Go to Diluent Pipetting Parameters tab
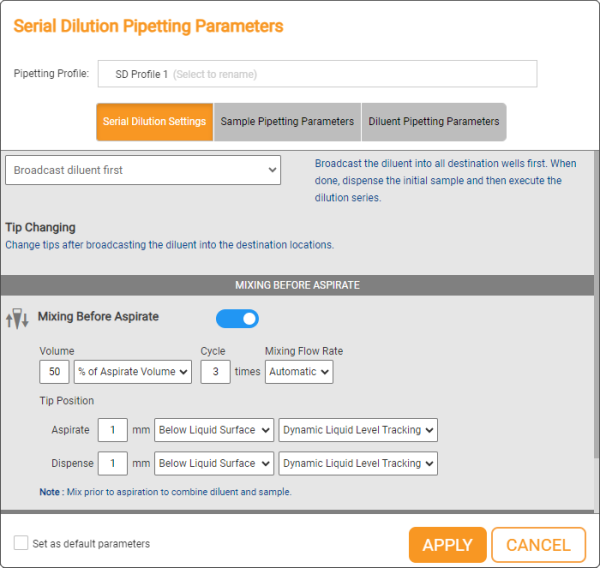 [434, 122]
